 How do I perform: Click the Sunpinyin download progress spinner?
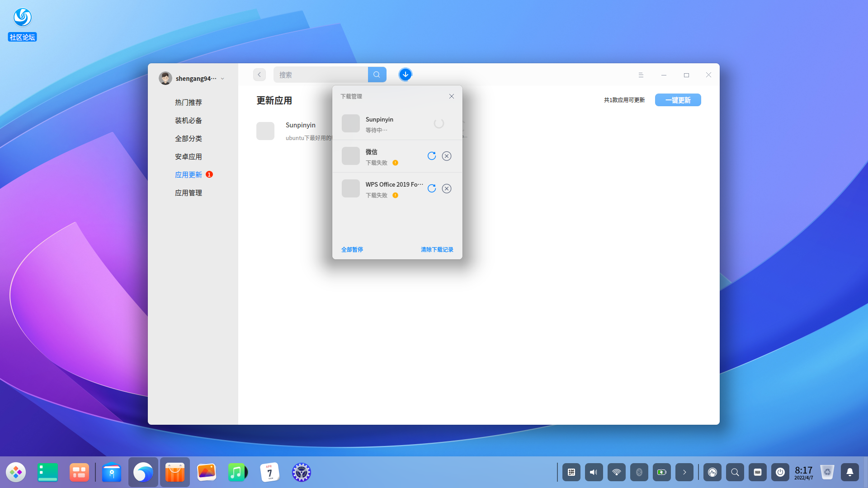[x=439, y=123]
